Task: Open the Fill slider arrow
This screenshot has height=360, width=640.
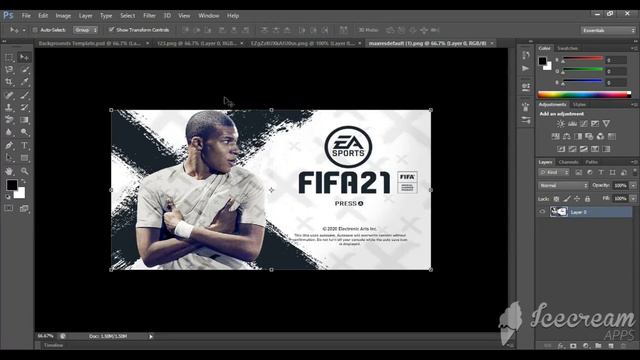Action: tap(633, 199)
